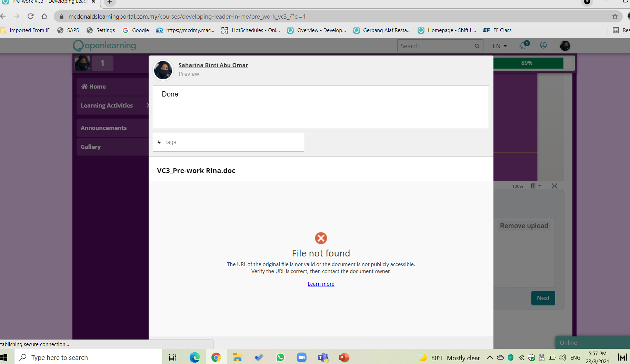Open the document view options dropdown
Screen dimensions: 630x364
tap(536, 186)
